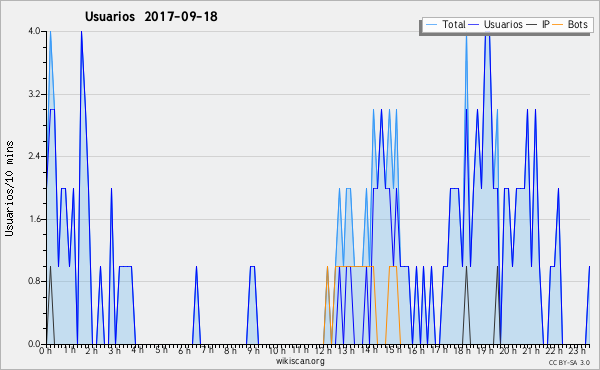The width and height of the screenshot is (600, 370).
Task: Click the '13 h' x-axis label
Action: [346, 351]
